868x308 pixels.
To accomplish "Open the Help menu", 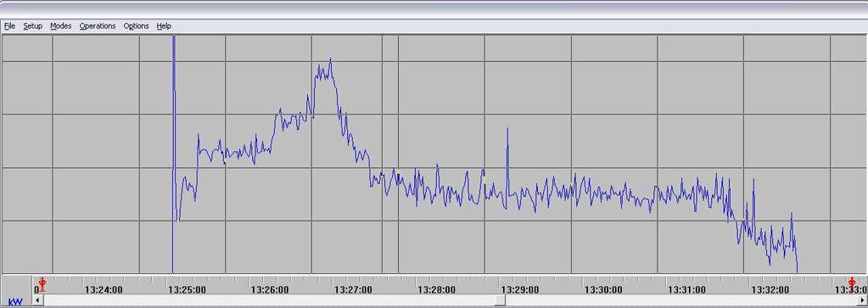I will click(164, 26).
